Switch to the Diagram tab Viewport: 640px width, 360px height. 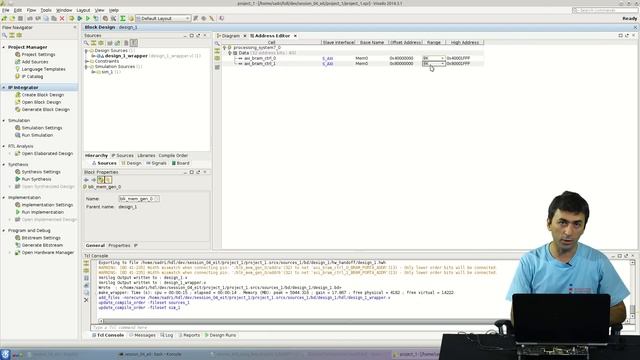click(x=231, y=36)
